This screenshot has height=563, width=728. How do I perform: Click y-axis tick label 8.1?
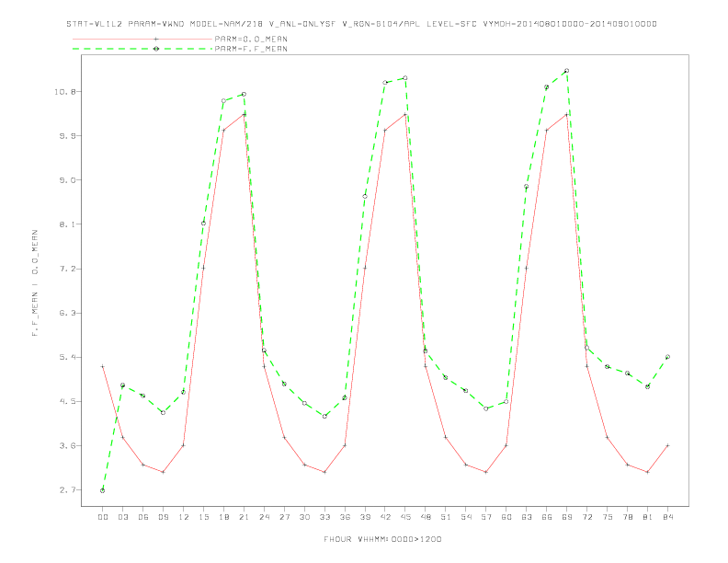pos(67,224)
